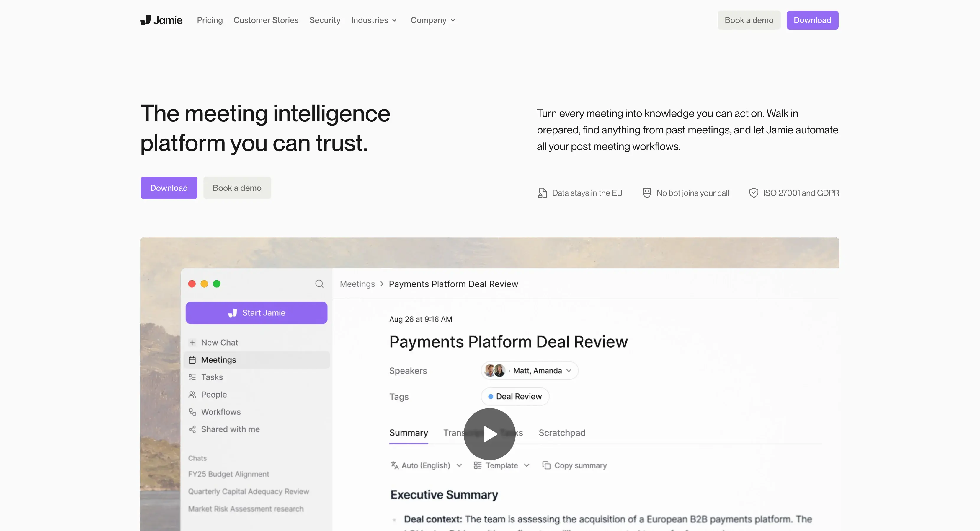This screenshot has height=531, width=980.
Task: Click the Aug 26 at 9:16 AM timestamp
Action: 421,319
